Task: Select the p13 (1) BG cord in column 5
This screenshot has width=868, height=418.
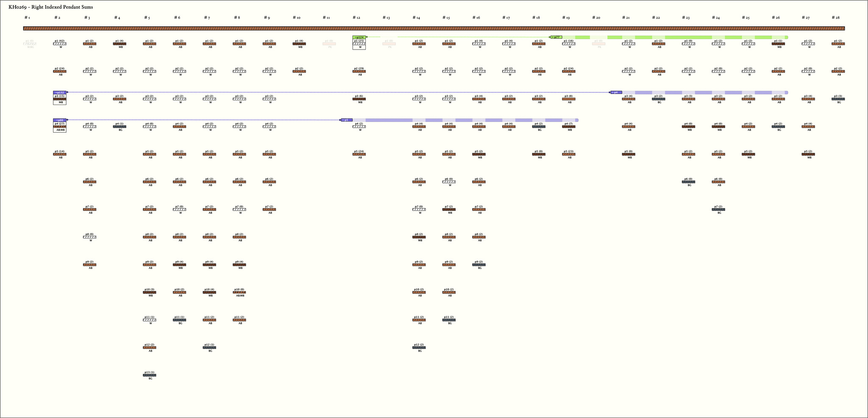Action: point(149,375)
